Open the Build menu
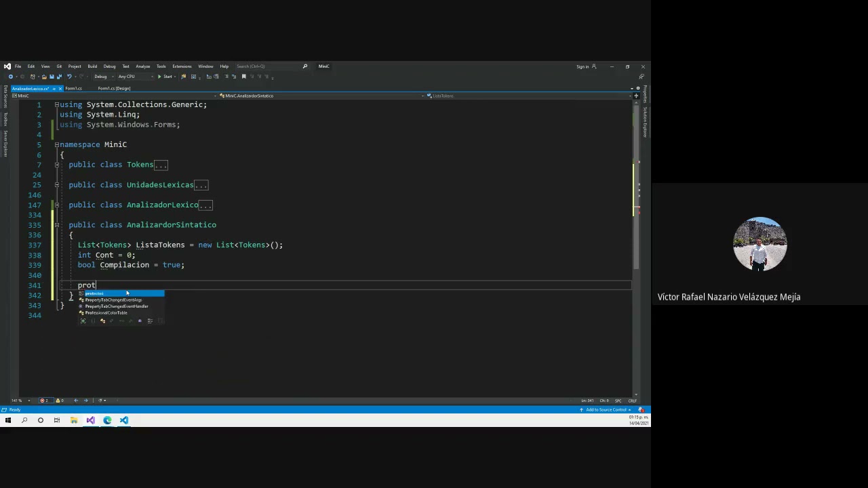 [92, 66]
